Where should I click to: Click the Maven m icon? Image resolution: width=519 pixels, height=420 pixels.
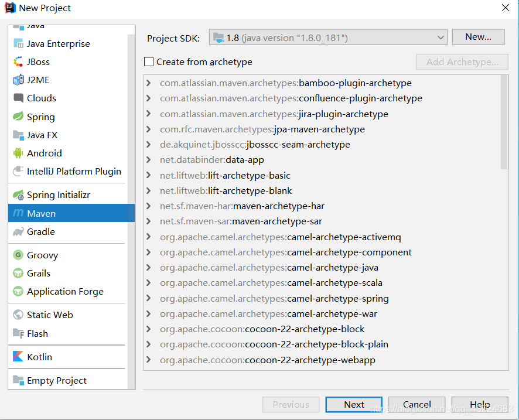[x=18, y=213]
